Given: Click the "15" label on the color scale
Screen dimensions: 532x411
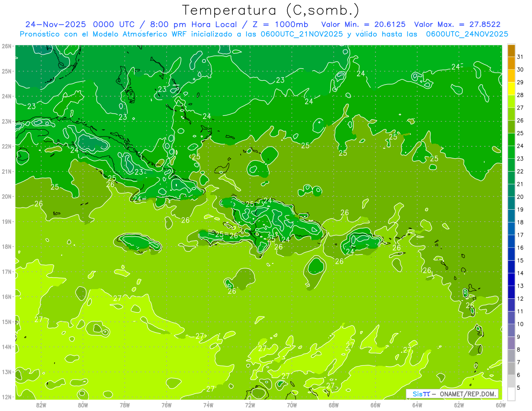Looking at the screenshot, I should pos(520,260).
